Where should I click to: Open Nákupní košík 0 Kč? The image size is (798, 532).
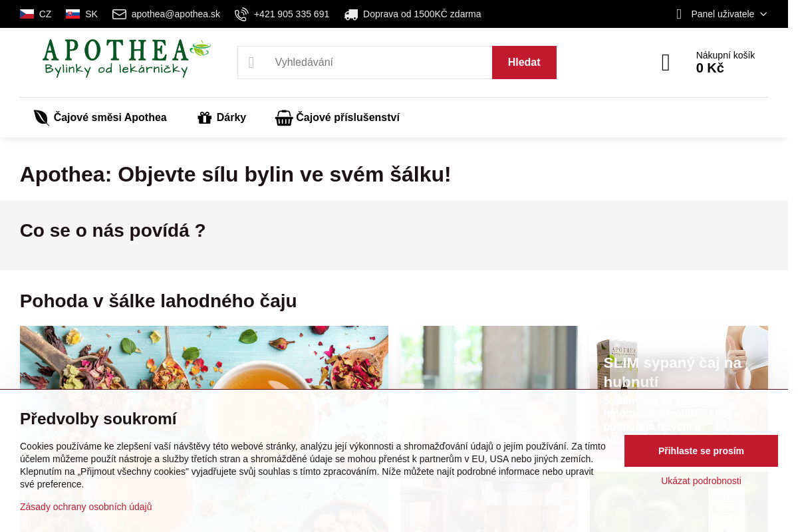pyautogui.click(x=708, y=62)
